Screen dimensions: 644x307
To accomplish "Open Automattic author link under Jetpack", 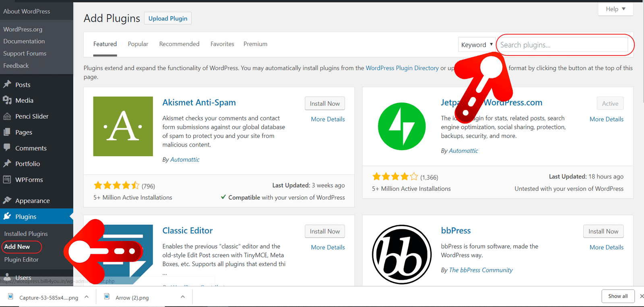I will (463, 150).
